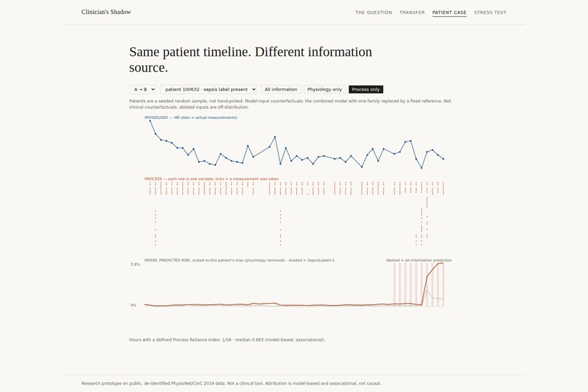588x392 pixels.
Task: Select the All information mode
Action: [x=281, y=89]
